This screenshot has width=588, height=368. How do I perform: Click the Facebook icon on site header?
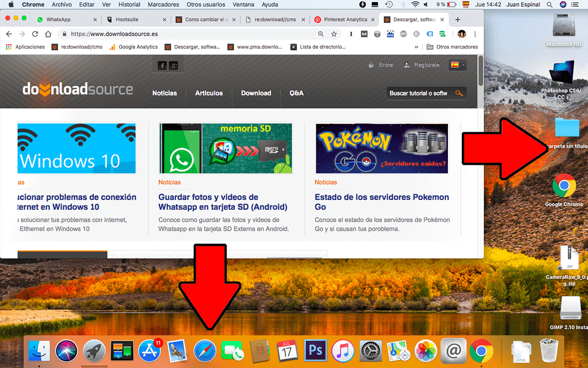163,66
